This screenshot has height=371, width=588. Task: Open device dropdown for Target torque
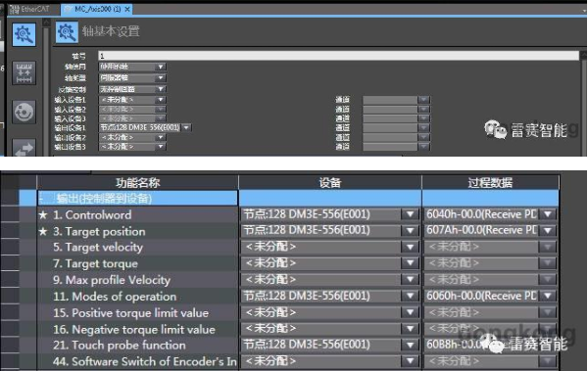tap(410, 263)
